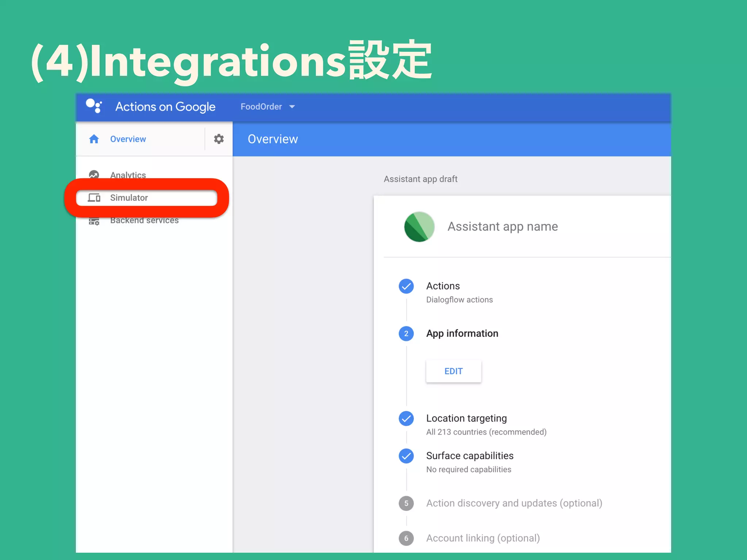The height and width of the screenshot is (560, 747).
Task: Click All 213 countries (recommended) text
Action: pyautogui.click(x=486, y=432)
